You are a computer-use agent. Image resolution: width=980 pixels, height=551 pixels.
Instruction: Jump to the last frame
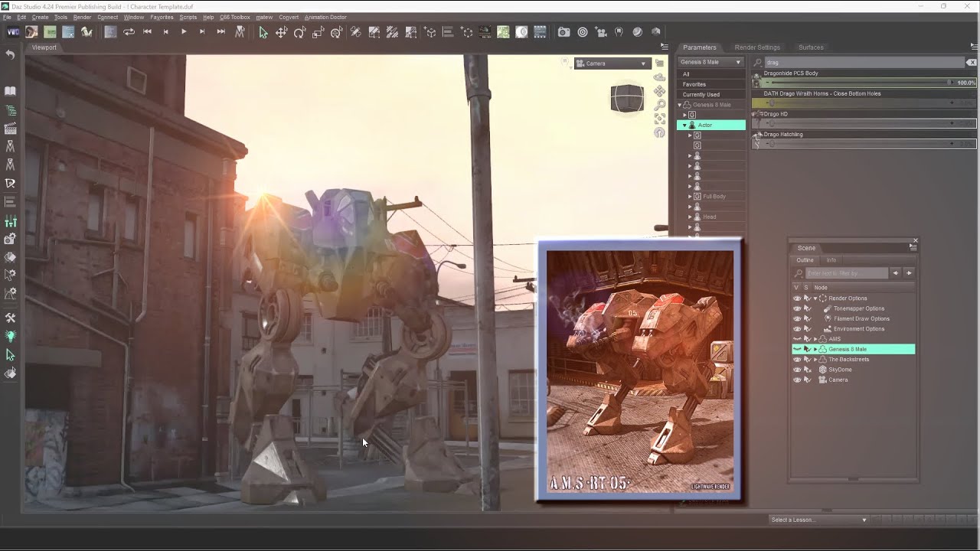pos(220,32)
